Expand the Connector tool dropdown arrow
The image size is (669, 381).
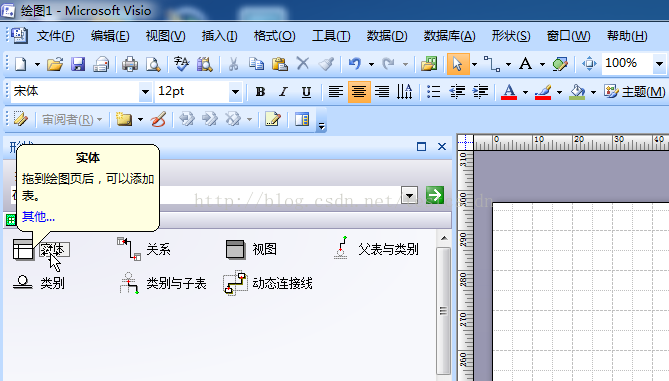tap(508, 64)
